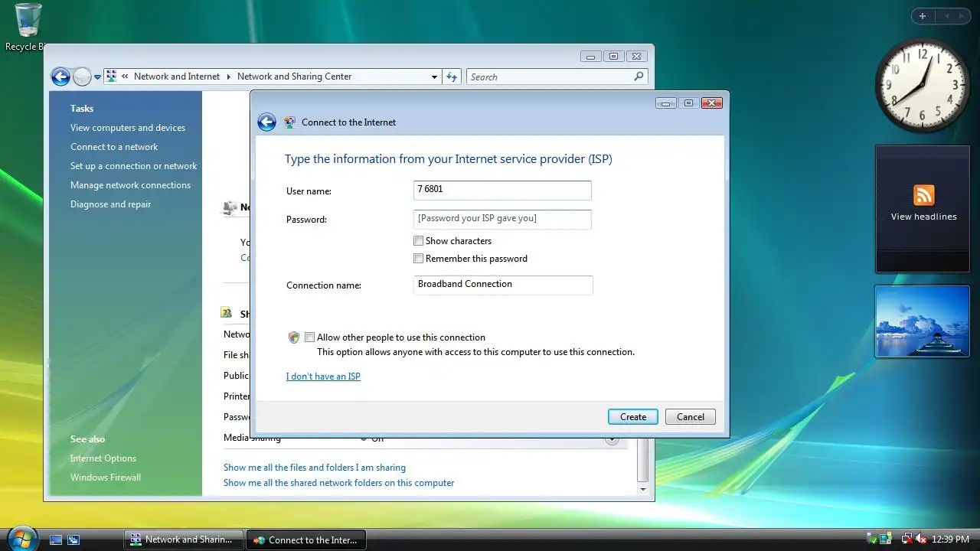Click the sidebar next gadgets arrow
Image resolution: width=980 pixels, height=551 pixels.
coord(962,16)
